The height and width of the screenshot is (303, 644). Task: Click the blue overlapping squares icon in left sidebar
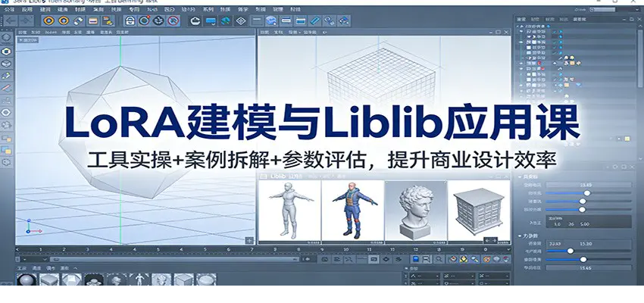tap(6, 150)
